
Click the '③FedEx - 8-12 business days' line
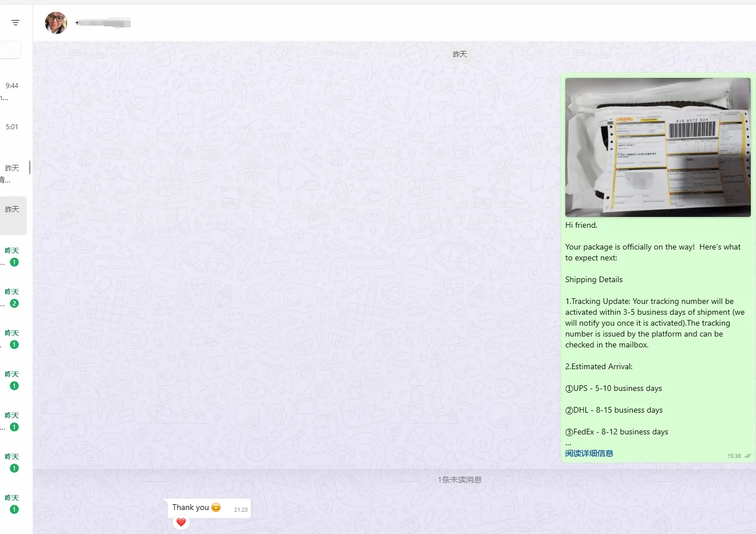click(617, 432)
